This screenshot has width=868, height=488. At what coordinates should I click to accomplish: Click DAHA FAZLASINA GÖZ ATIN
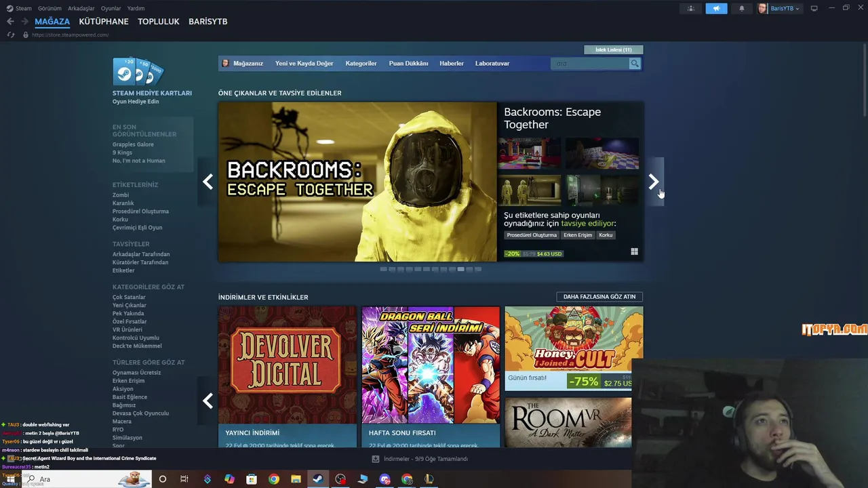point(599,297)
